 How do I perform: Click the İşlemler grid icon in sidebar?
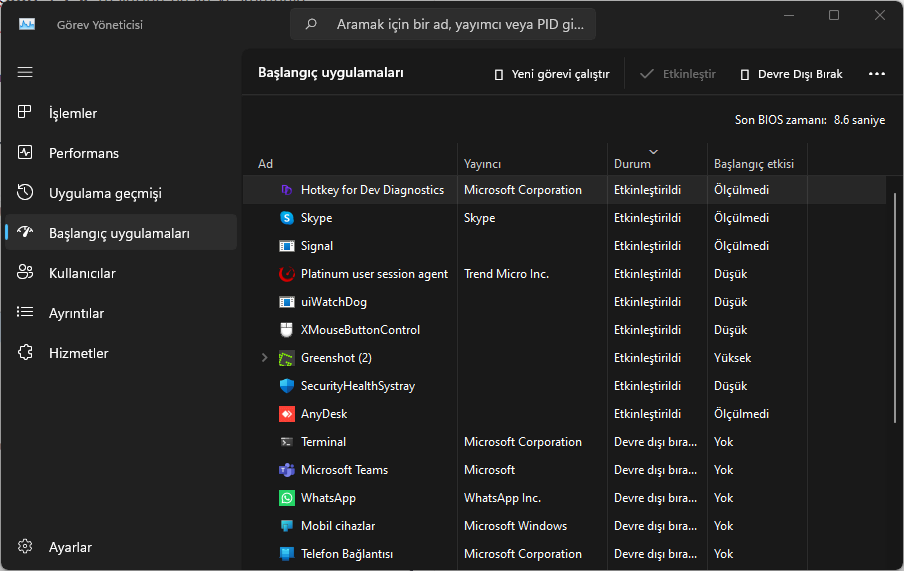point(25,112)
